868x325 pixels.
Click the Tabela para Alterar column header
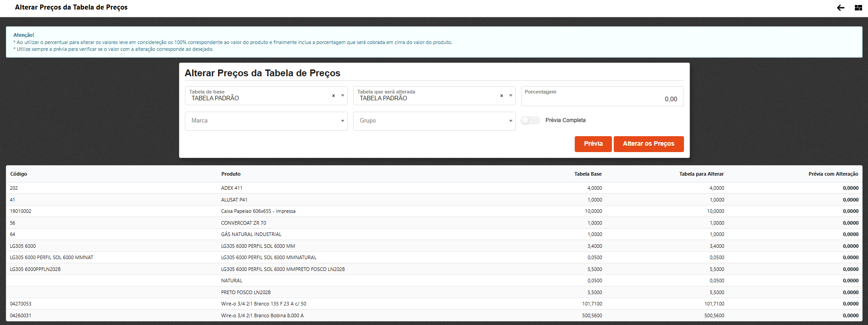click(701, 174)
